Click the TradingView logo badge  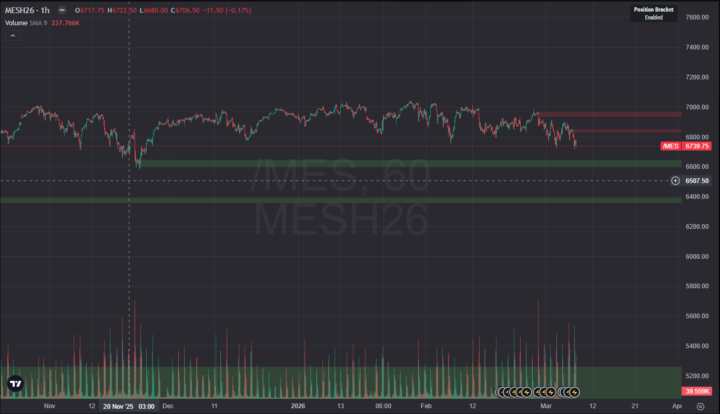(15, 384)
